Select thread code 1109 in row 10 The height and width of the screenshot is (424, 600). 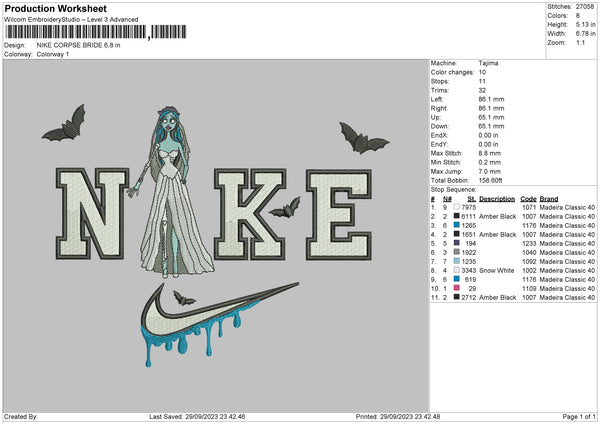coord(529,289)
